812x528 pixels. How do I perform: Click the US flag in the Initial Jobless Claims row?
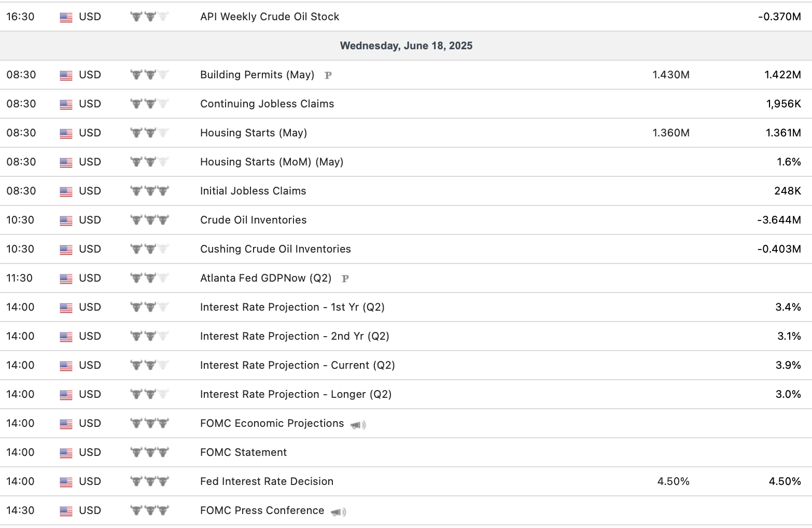[x=66, y=191]
